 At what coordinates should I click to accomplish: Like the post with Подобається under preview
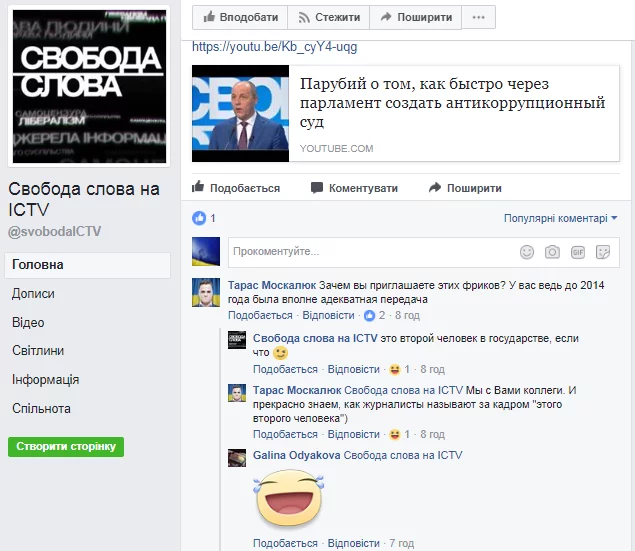click(x=236, y=188)
